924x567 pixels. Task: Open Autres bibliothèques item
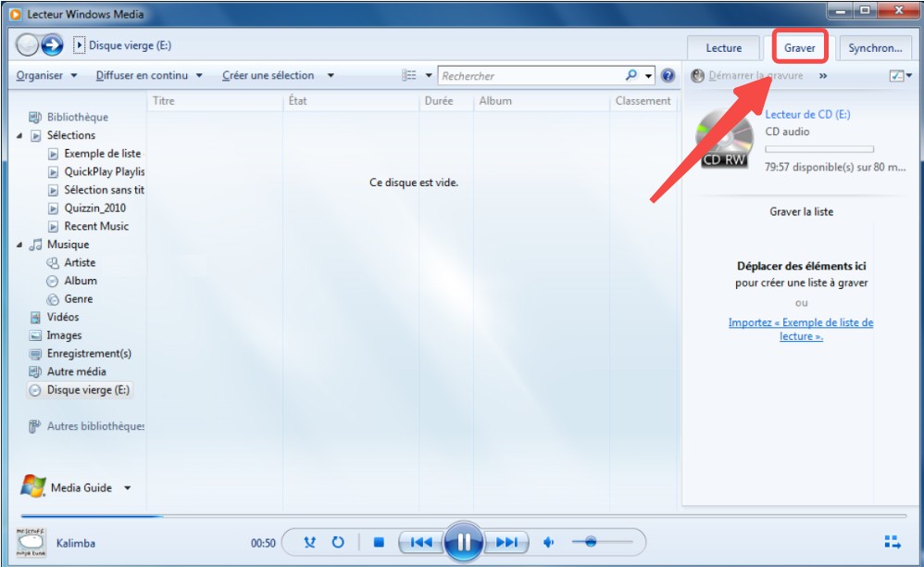coord(87,426)
